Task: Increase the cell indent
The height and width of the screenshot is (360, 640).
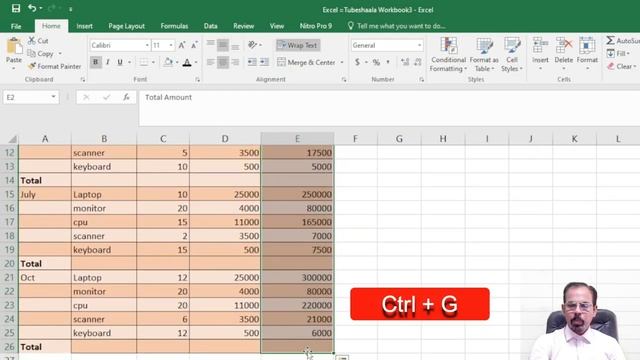Action: [264, 62]
